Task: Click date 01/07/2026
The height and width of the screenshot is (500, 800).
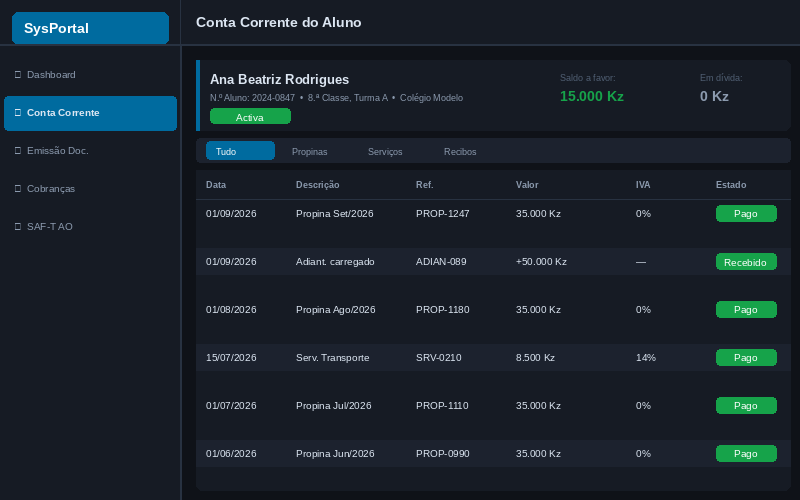Action: (231, 406)
